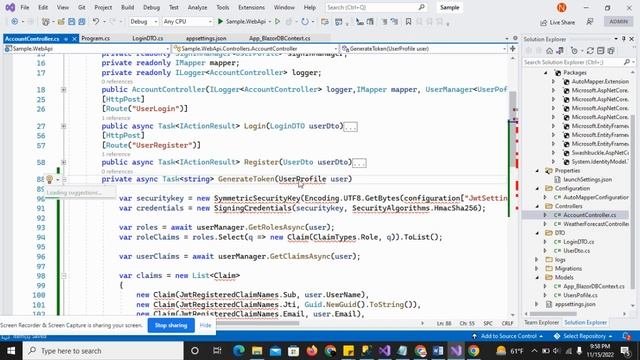Click the Visual Studio search box
The width and height of the screenshot is (640, 360).
(376, 7)
